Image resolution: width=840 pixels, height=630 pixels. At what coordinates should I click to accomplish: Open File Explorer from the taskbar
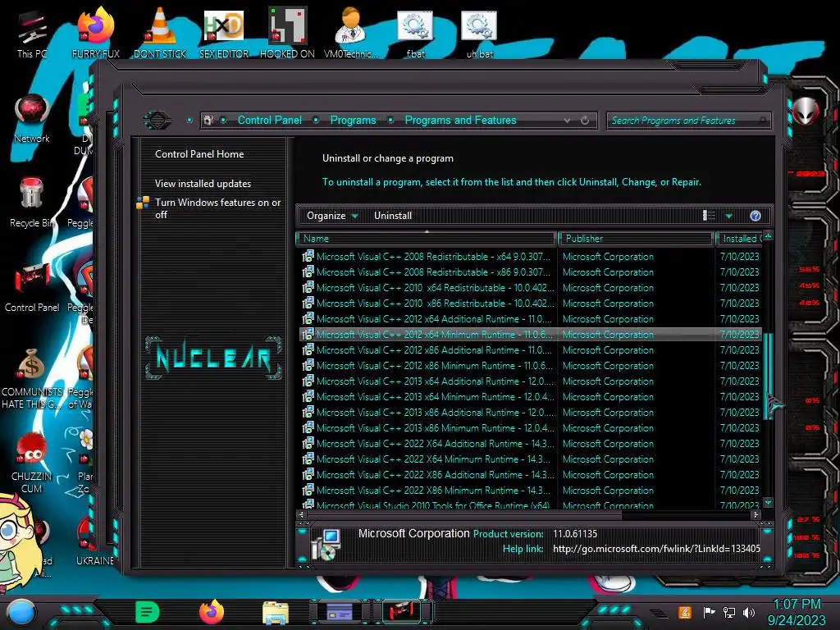pos(276,612)
